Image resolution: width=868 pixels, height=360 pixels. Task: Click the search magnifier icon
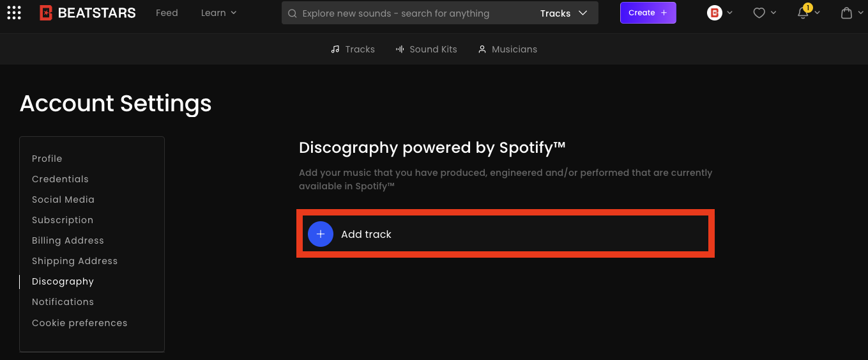tap(292, 13)
